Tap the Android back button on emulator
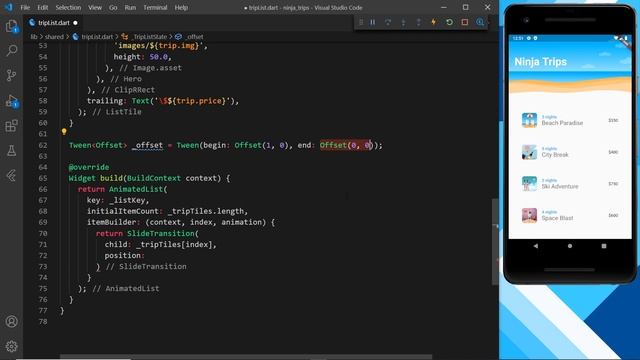This screenshot has width=640, height=360. point(536,246)
